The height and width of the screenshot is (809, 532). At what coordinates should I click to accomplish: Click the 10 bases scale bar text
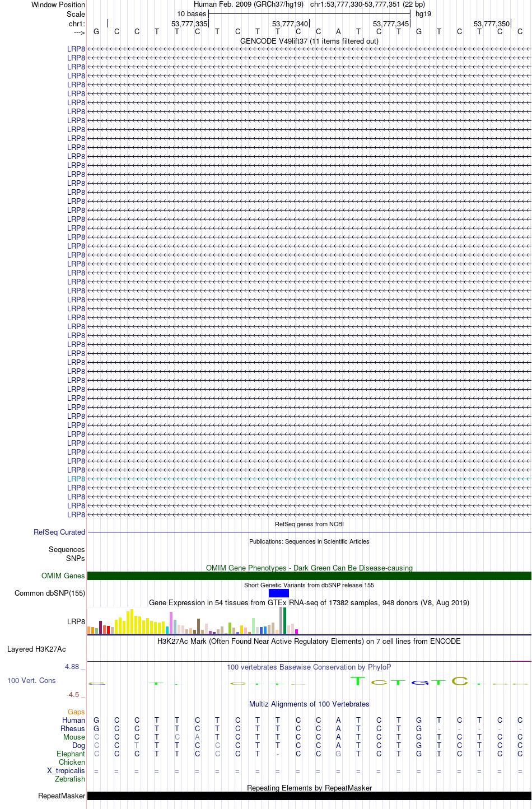coord(192,14)
